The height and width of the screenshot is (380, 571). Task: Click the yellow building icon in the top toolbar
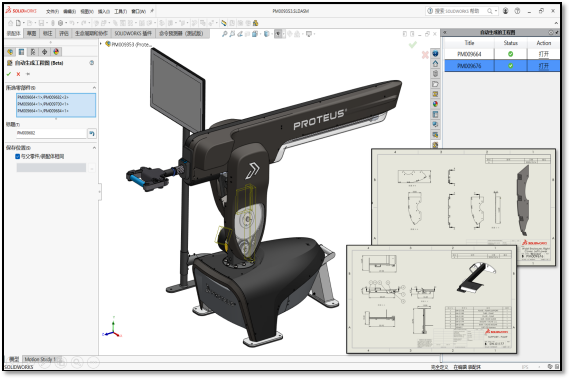pos(256,23)
